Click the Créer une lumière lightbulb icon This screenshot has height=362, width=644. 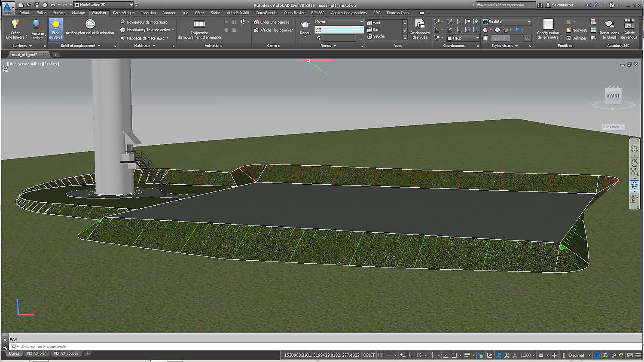[15, 24]
